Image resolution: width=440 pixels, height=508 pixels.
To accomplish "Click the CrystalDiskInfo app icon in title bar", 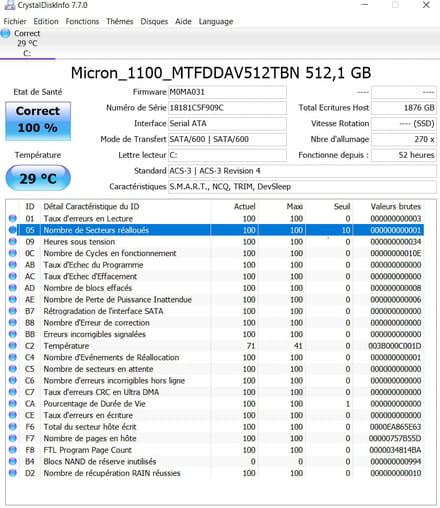I will coord(10,5).
